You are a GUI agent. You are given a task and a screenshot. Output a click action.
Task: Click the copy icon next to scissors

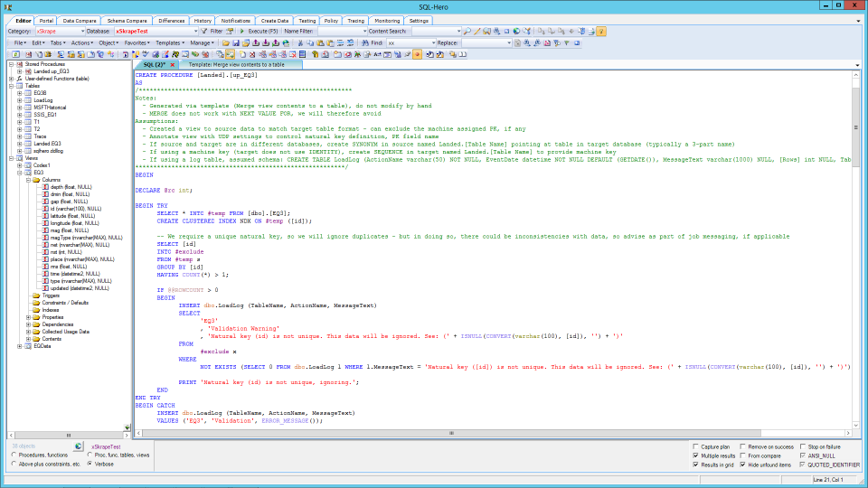tap(310, 42)
